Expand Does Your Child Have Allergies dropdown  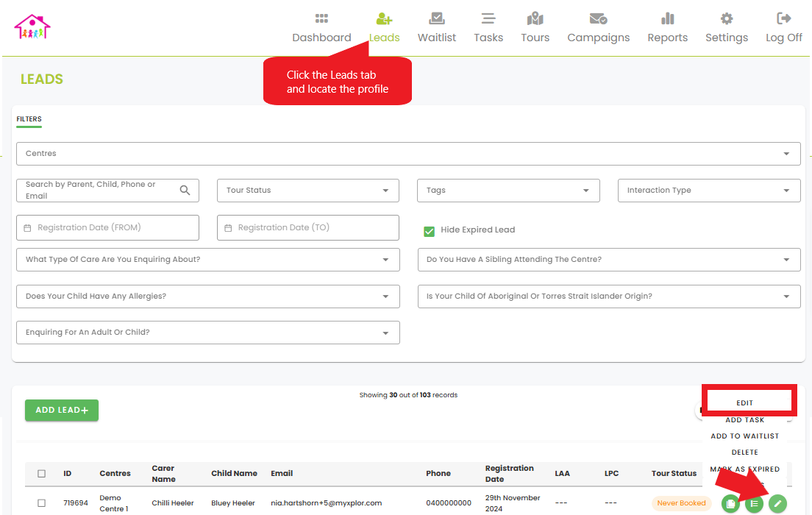208,296
